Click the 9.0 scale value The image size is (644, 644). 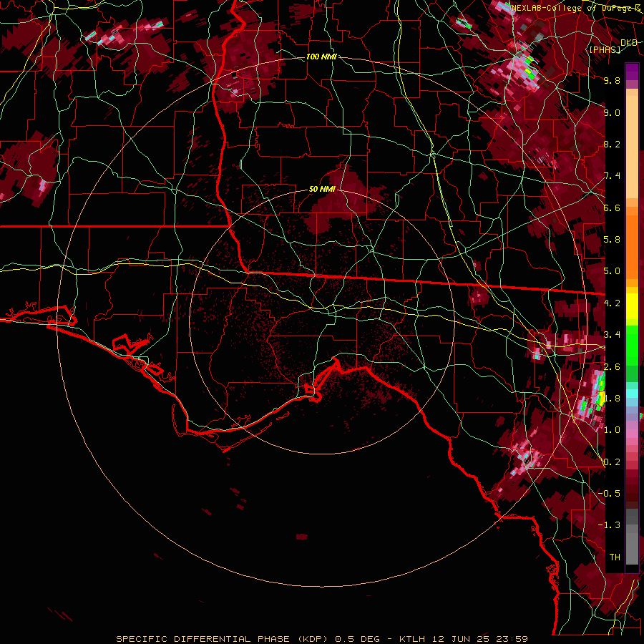coord(612,112)
